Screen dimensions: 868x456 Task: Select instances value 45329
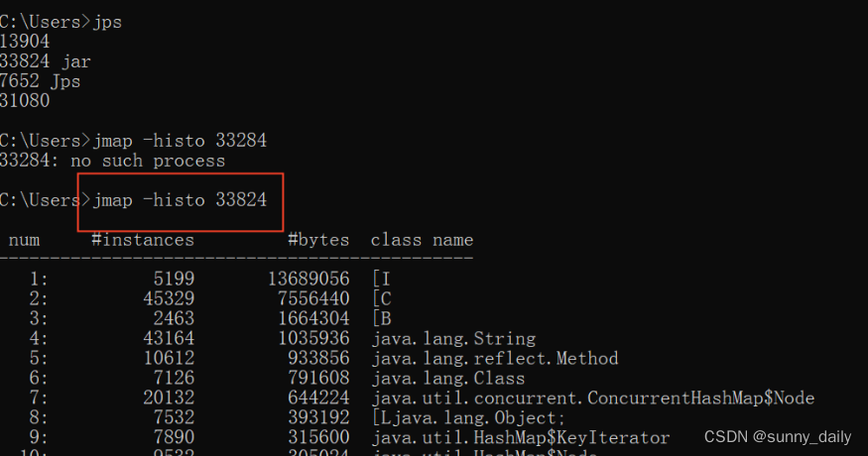point(169,298)
